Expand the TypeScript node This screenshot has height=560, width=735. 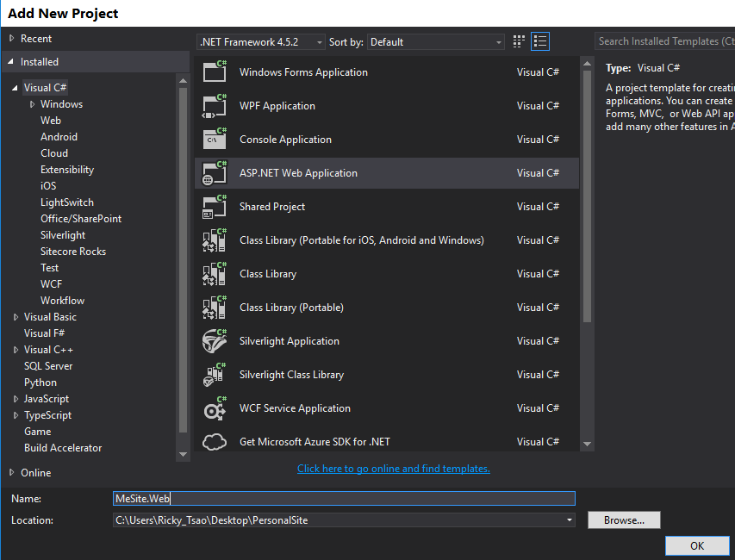[x=16, y=415]
